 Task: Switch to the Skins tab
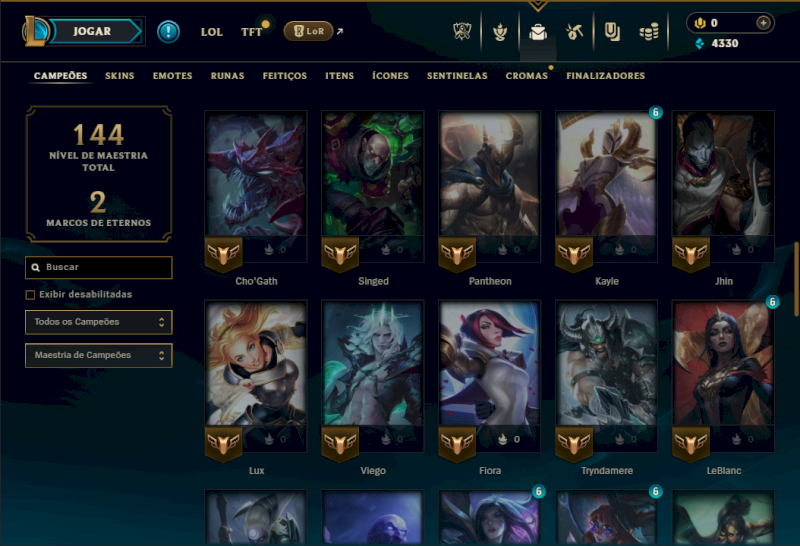[119, 76]
